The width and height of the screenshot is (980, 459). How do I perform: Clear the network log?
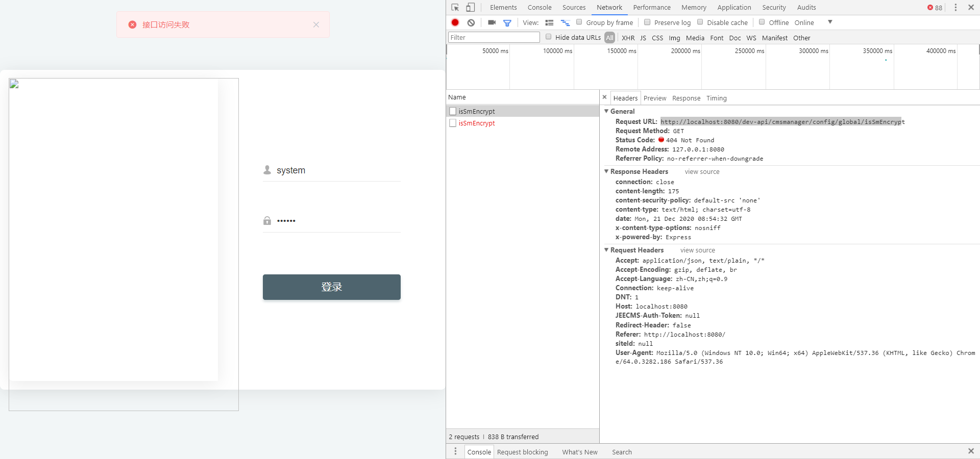[471, 22]
